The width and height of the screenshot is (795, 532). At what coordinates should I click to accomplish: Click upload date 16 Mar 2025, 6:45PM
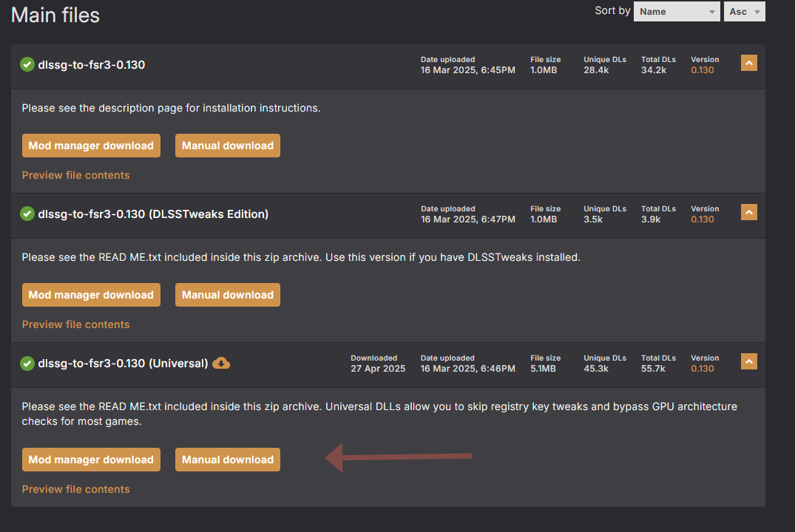(x=468, y=70)
